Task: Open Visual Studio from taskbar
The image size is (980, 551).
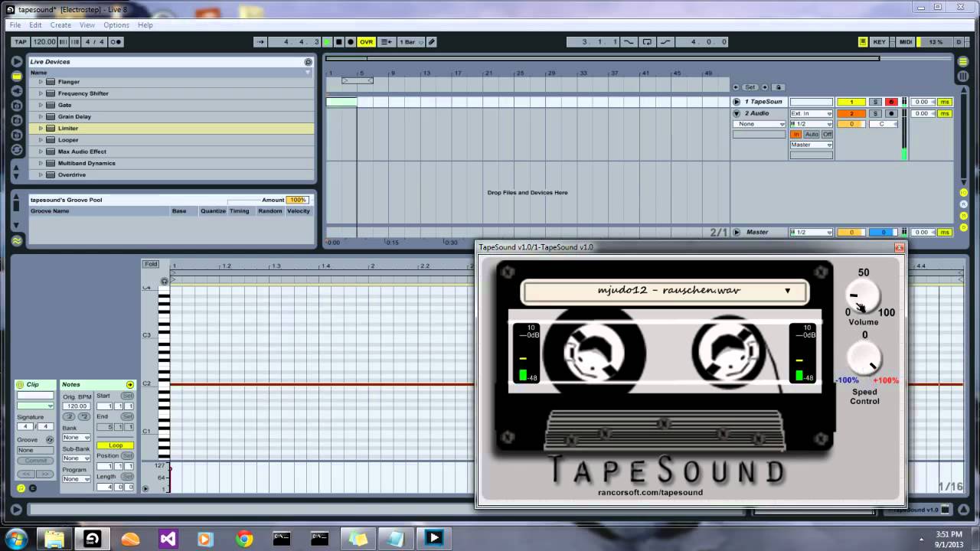Action: [168, 539]
